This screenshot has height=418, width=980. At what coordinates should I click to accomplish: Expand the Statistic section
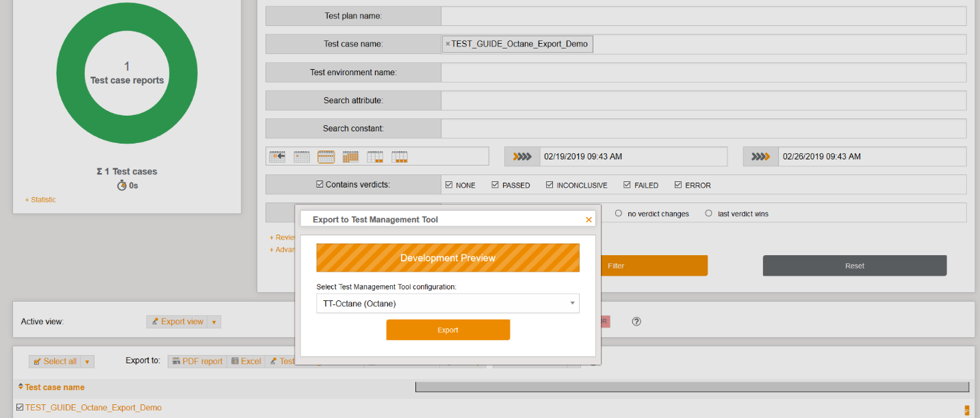[x=40, y=200]
